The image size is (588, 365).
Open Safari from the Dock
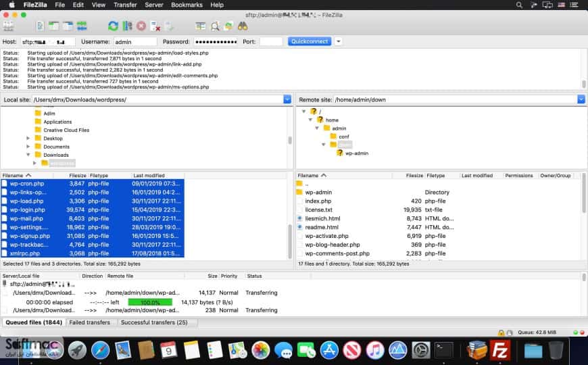100,350
